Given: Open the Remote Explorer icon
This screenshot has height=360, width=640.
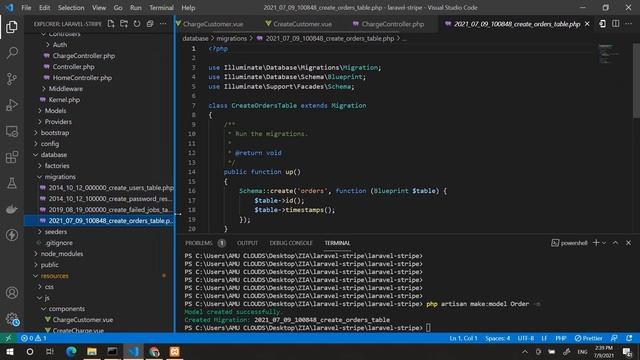Looking at the screenshot, I should tap(12, 131).
